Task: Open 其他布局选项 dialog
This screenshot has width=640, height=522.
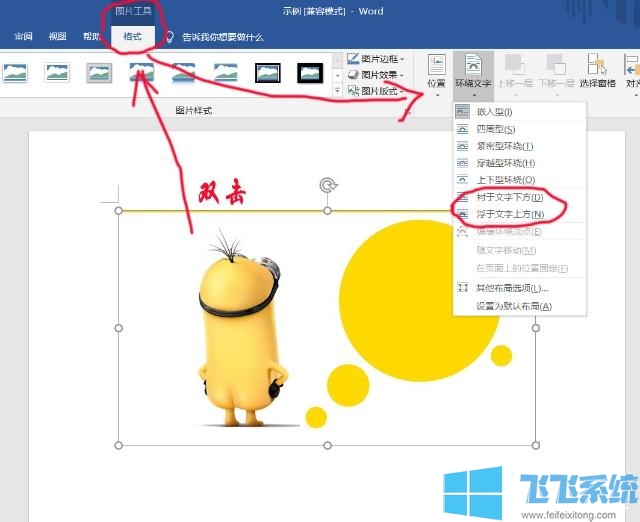Action: [512, 288]
